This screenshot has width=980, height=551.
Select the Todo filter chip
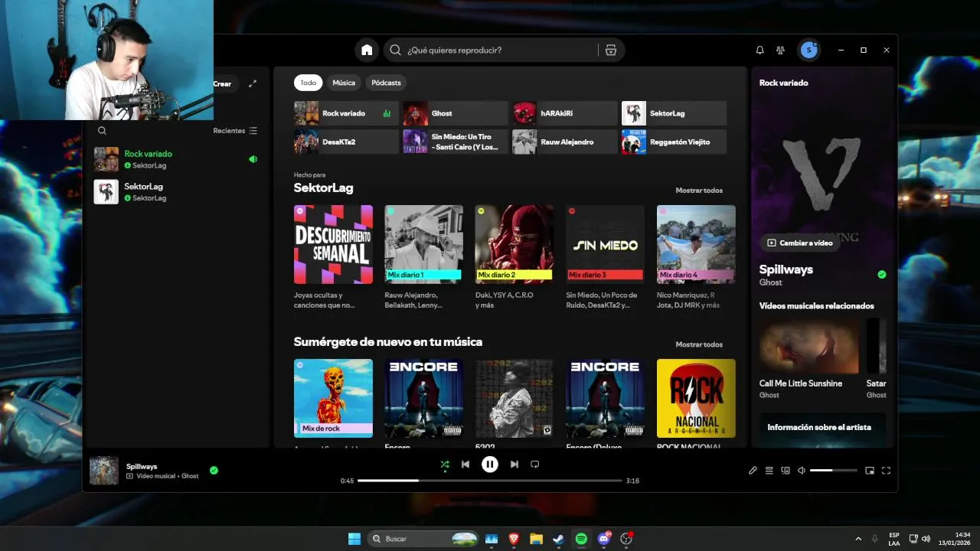[x=308, y=83]
